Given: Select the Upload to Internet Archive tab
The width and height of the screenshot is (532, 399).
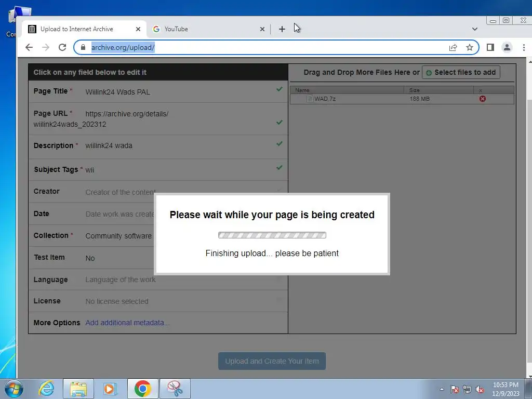Looking at the screenshot, I should tap(85, 29).
